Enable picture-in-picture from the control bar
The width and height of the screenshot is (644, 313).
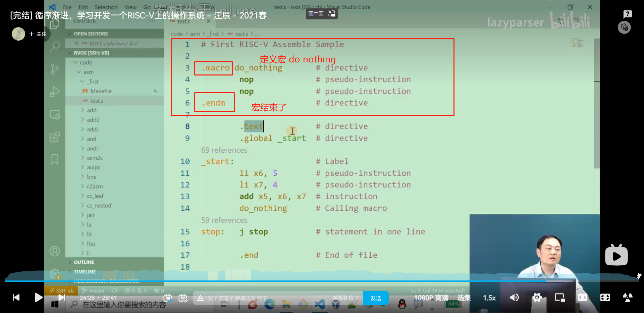click(x=560, y=298)
